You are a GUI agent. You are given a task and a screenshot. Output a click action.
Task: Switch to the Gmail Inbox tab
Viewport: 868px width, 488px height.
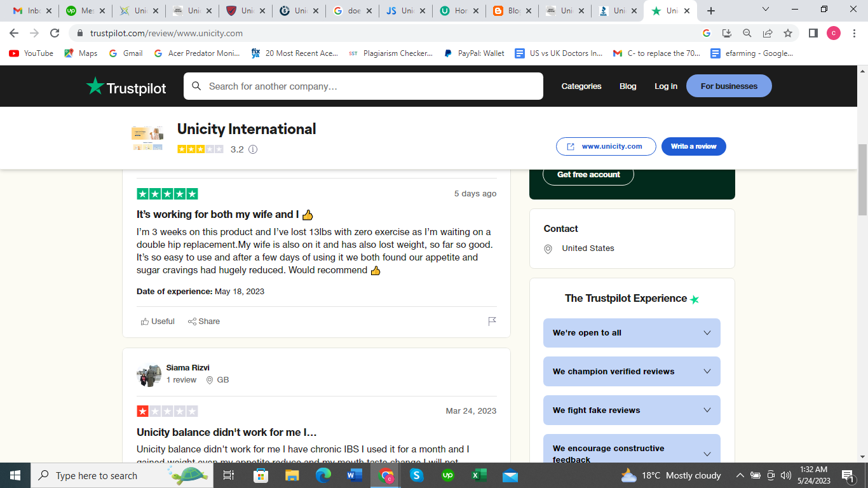[32, 11]
